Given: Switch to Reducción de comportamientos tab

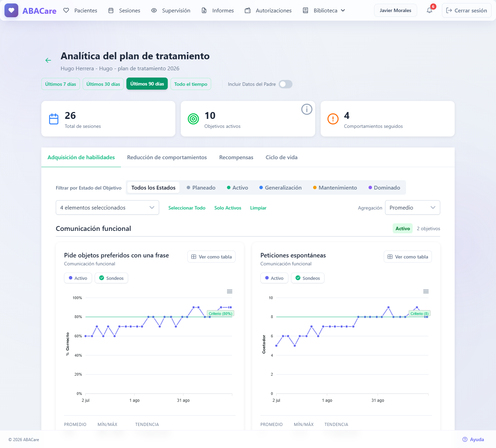Looking at the screenshot, I should 167,157.
